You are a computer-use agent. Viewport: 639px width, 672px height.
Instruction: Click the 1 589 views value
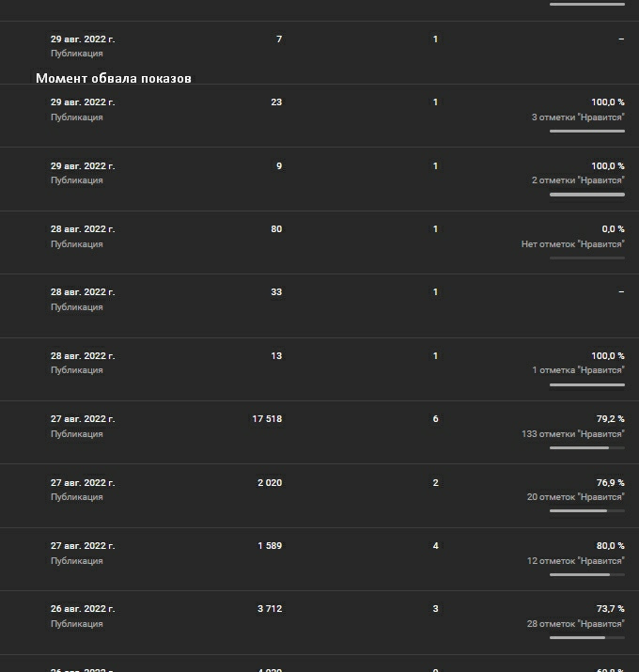[270, 546]
